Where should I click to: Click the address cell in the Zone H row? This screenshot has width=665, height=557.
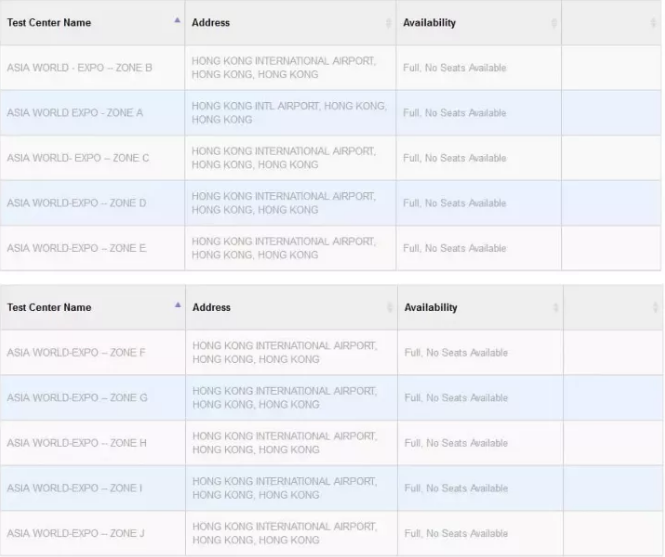click(x=291, y=443)
